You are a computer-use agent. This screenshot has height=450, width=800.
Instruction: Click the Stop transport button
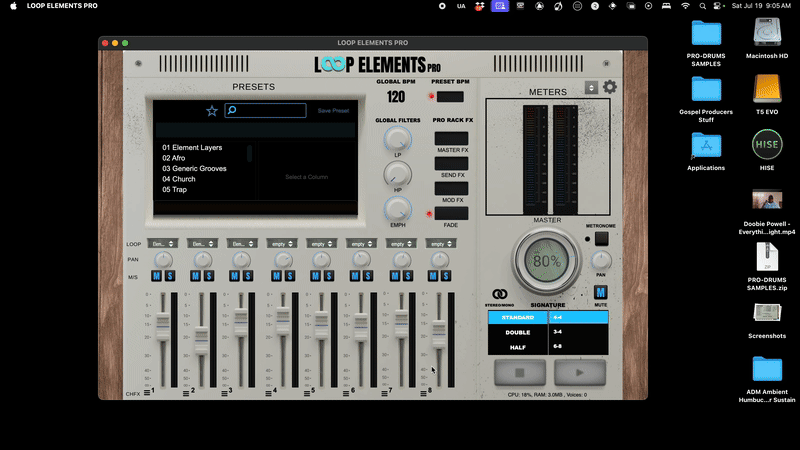[520, 373]
